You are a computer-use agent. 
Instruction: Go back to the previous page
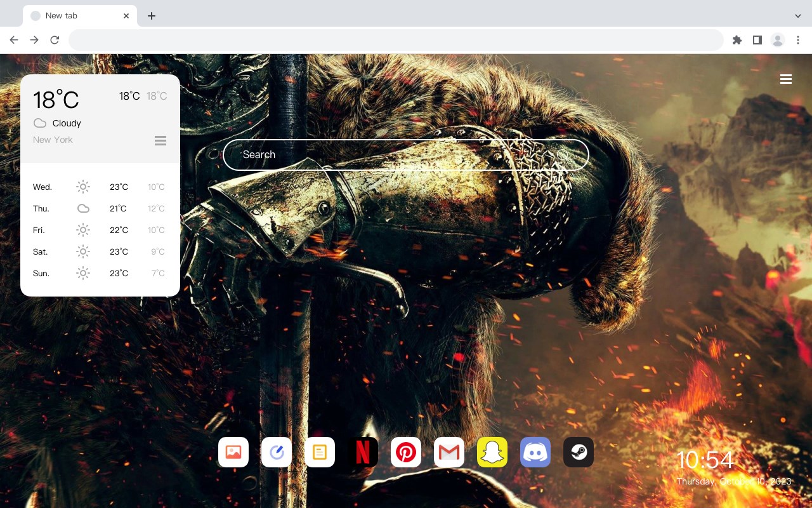pyautogui.click(x=14, y=40)
